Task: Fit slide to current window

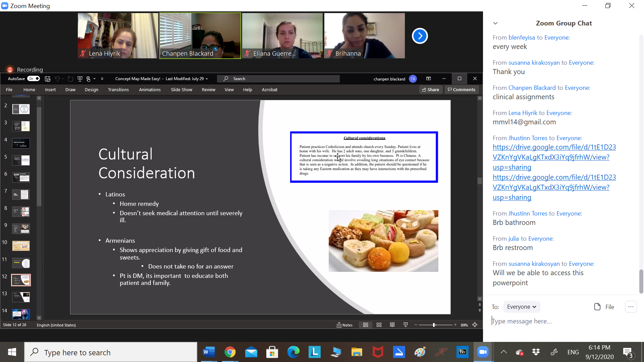Action: (x=475, y=325)
